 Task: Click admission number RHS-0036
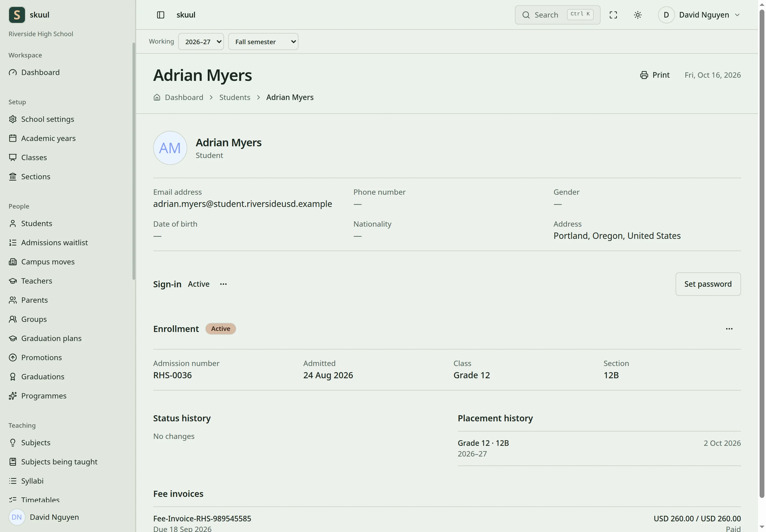coord(172,375)
